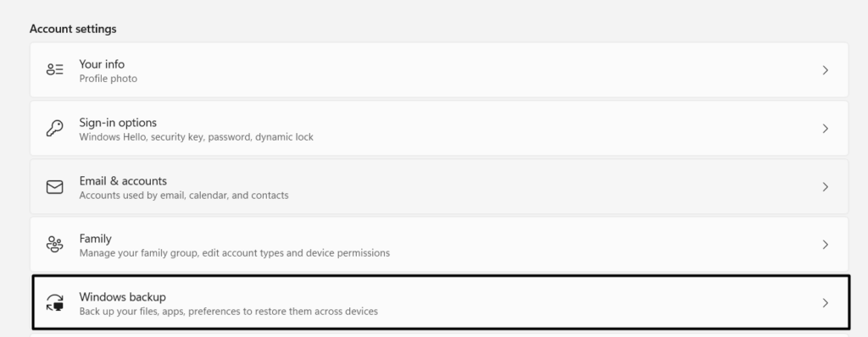
Task: Click the envelope icon for Email & accounts
Action: (55, 187)
